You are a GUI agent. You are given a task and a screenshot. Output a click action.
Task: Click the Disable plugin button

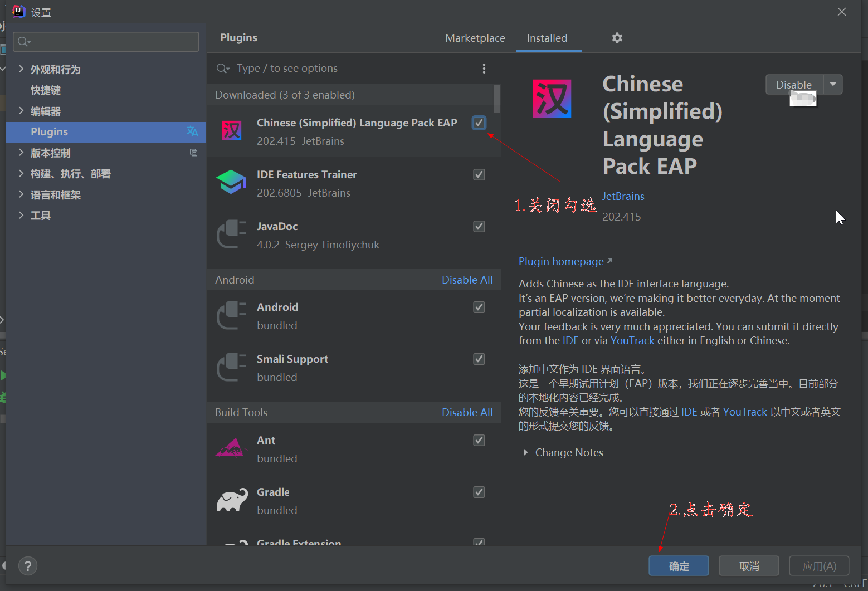(x=794, y=85)
